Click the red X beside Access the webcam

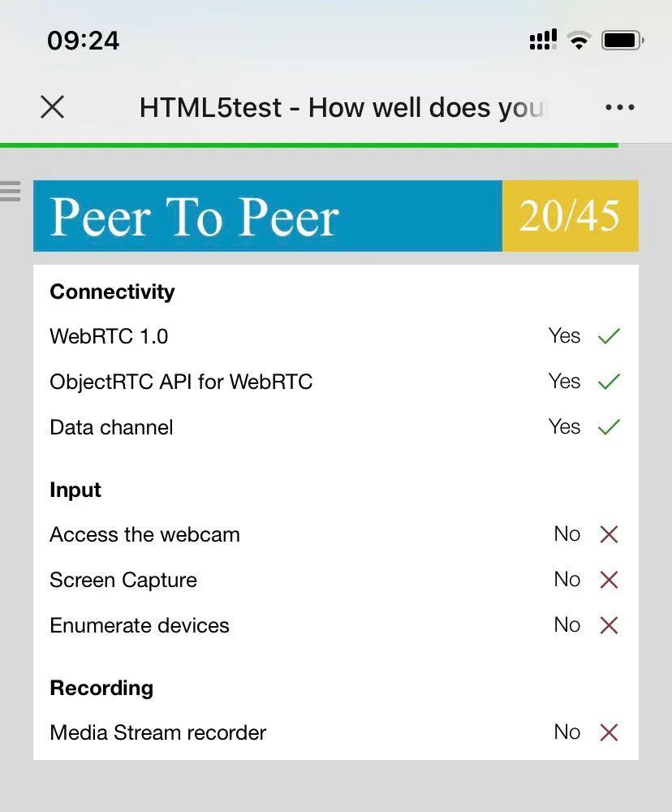(609, 534)
